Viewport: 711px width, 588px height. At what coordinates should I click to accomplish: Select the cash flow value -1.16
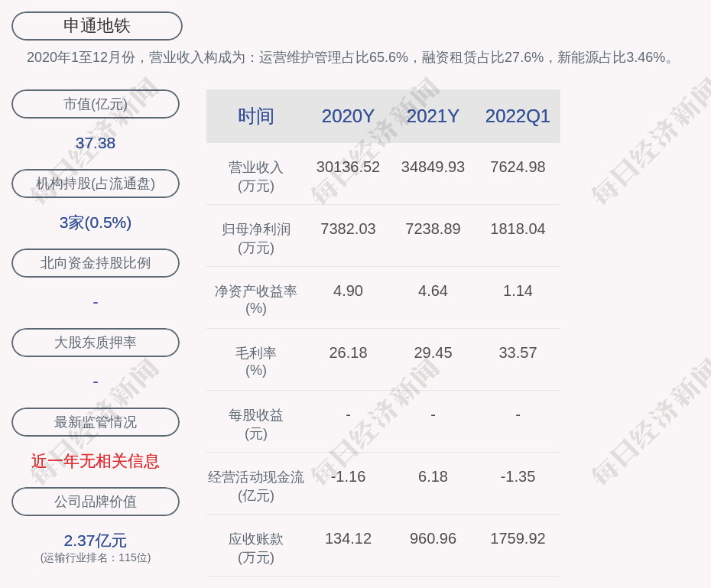pos(348,476)
